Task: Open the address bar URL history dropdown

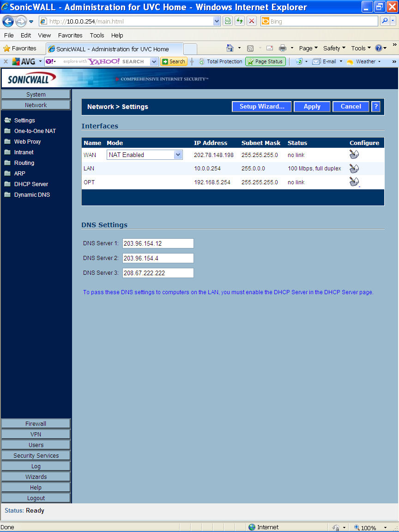Action: click(x=217, y=21)
